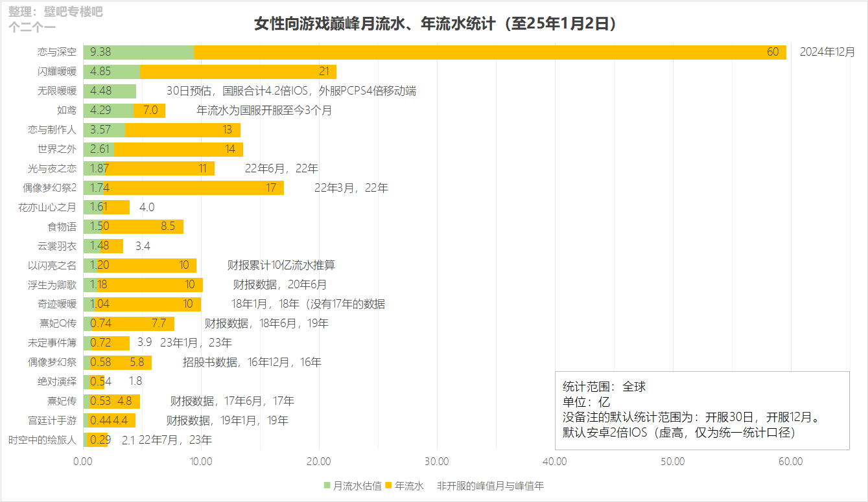Select the 浮生为卿歌 row label
The image size is (868, 502).
pyautogui.click(x=53, y=285)
